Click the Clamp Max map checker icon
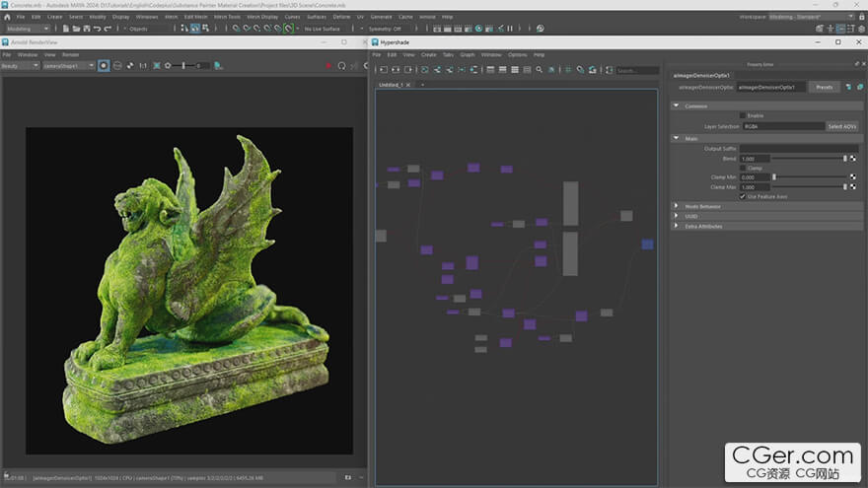 pyautogui.click(x=853, y=187)
